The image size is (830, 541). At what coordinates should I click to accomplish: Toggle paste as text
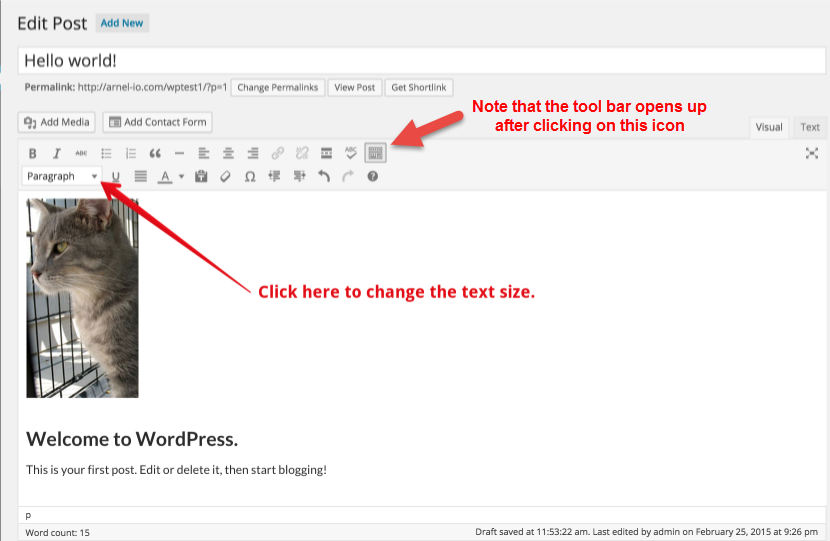(x=201, y=176)
